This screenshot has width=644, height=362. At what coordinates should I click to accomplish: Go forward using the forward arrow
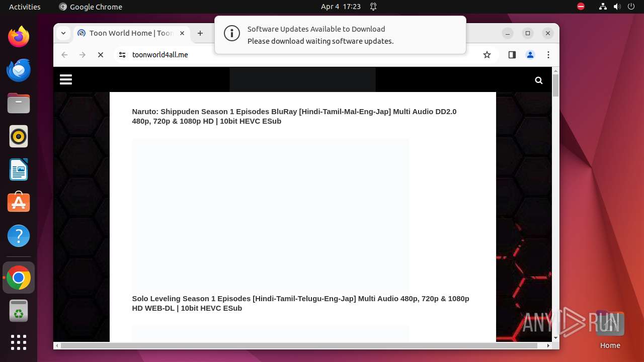(83, 55)
